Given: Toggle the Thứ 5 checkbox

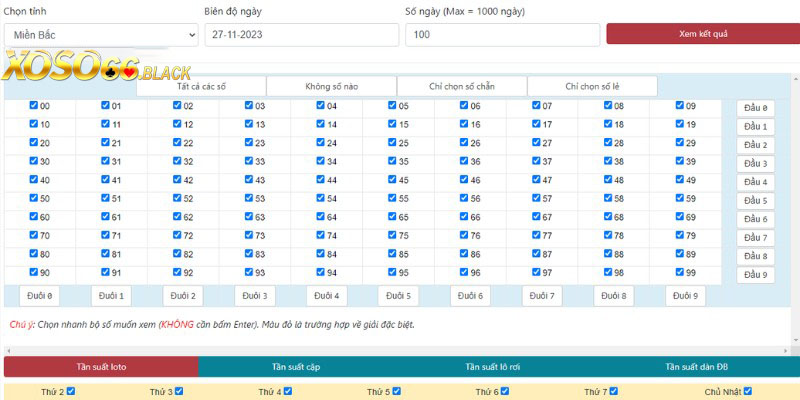Looking at the screenshot, I should coord(396,391).
